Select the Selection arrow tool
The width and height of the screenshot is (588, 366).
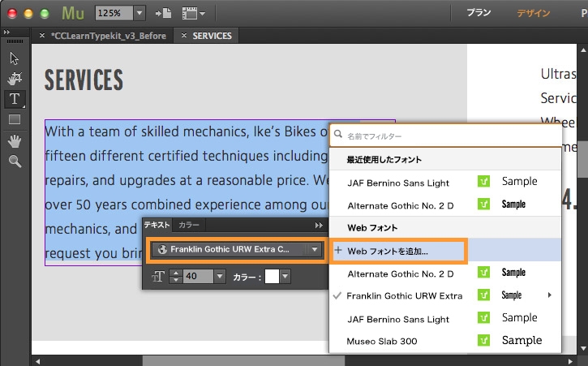pos(15,58)
